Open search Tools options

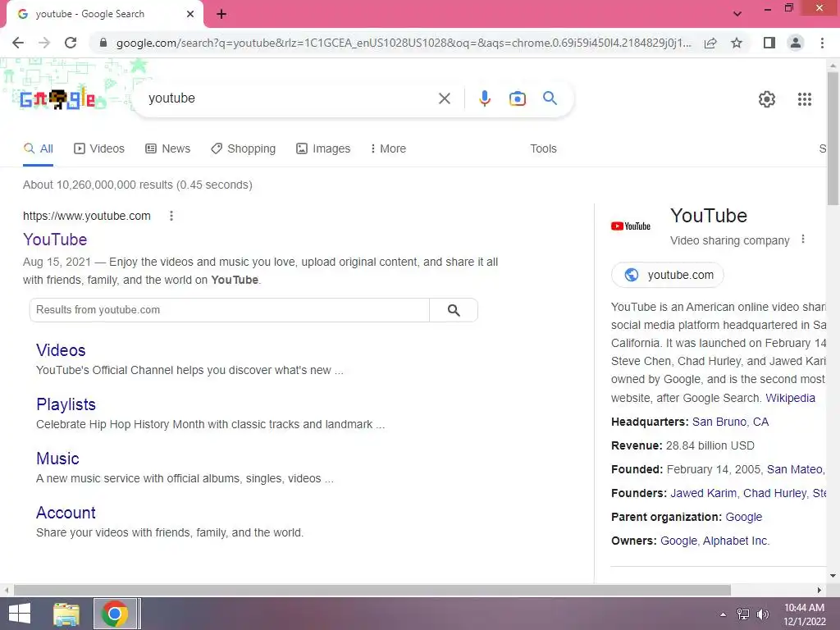[x=543, y=149]
